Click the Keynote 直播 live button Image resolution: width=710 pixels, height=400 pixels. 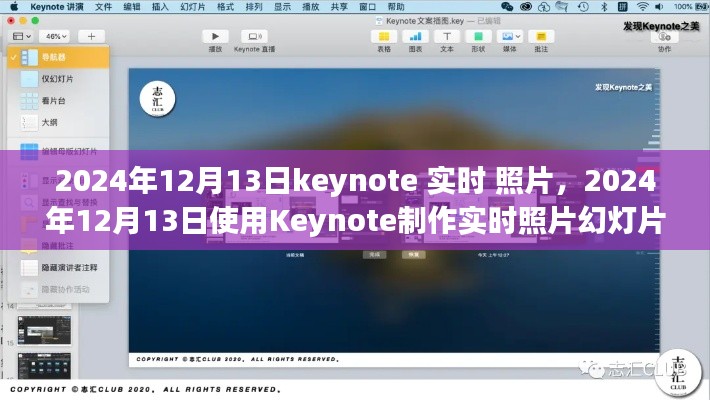pos(254,36)
